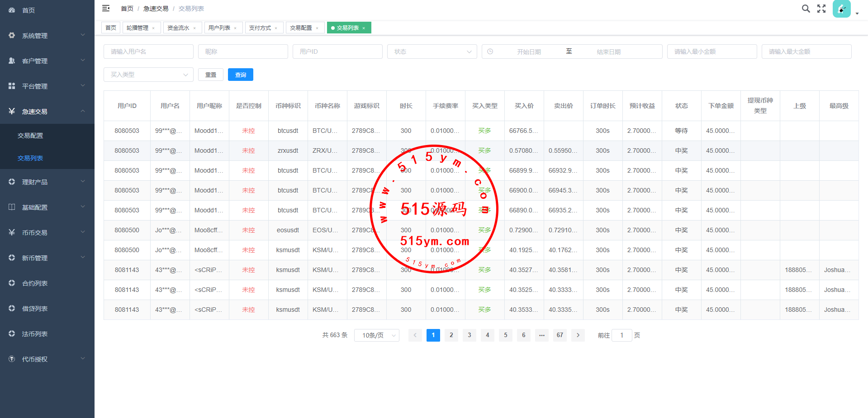Open the 买入类型 dropdown
Viewport: 868px width, 418px height.
[x=148, y=75]
